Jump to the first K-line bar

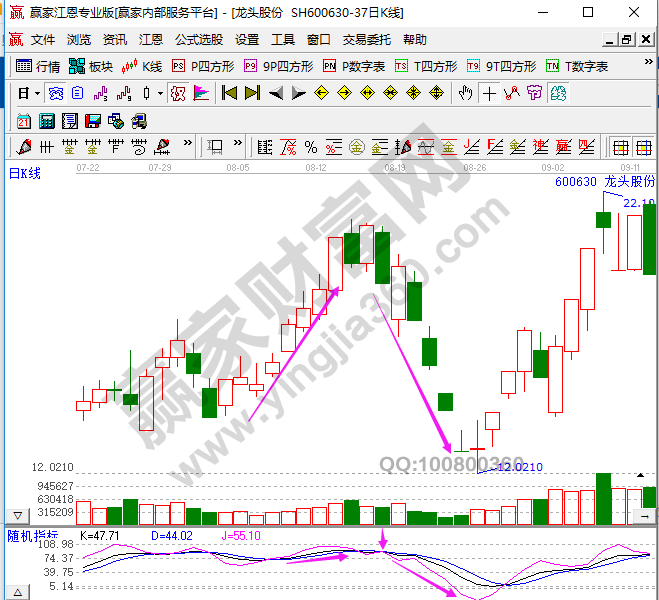coord(229,94)
